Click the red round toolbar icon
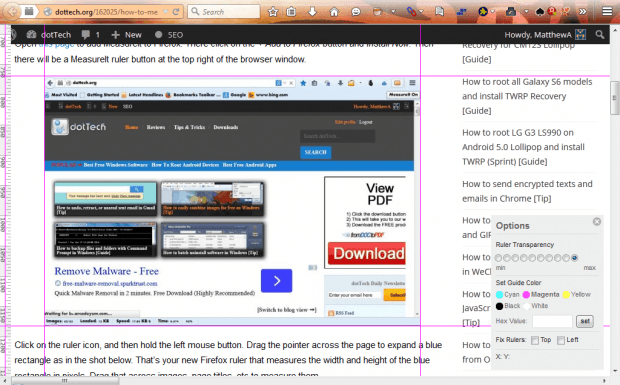This screenshot has width=620, height=385. pyautogui.click(x=552, y=12)
